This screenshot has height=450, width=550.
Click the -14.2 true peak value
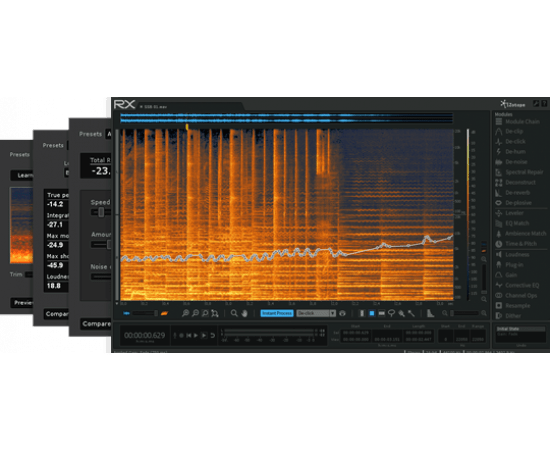click(55, 204)
